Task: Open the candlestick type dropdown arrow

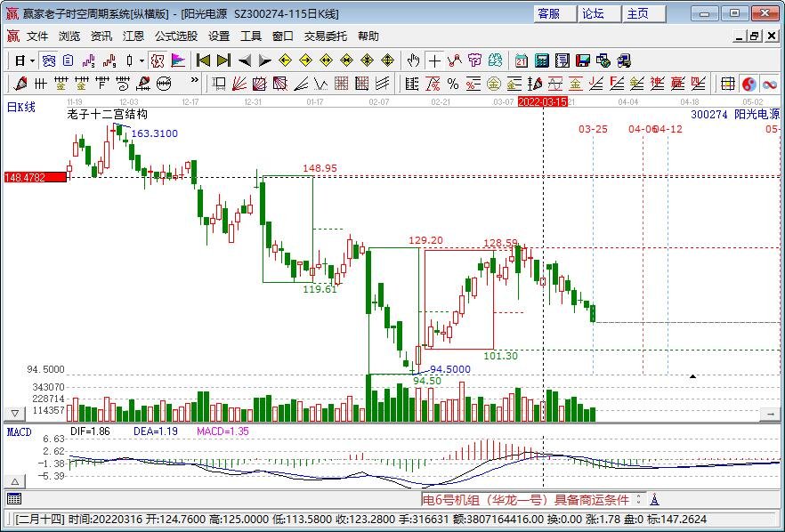Action: click(x=142, y=61)
